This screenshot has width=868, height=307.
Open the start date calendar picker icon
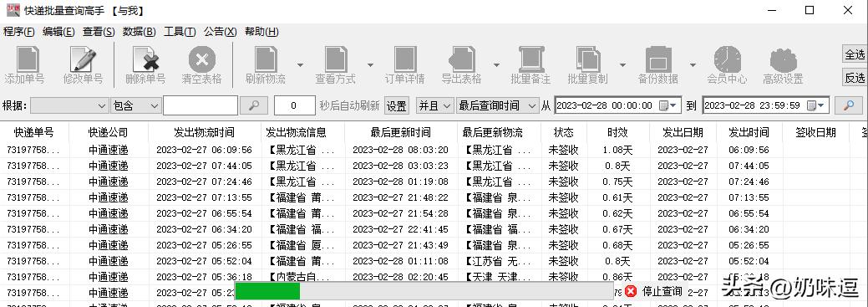668,105
